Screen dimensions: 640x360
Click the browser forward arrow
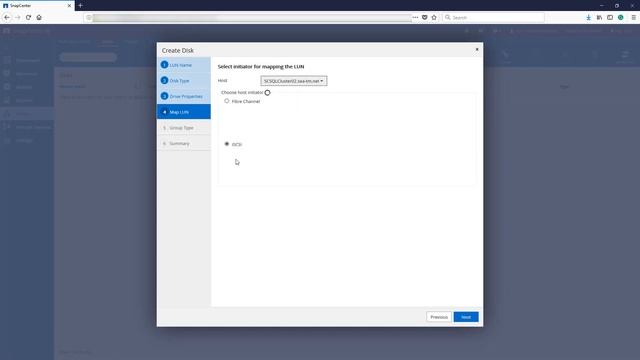[x=18, y=18]
